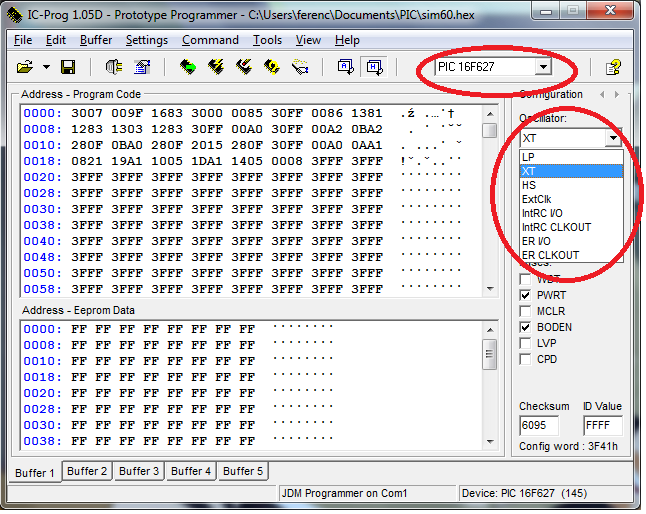Click Program Code scrollbar down arrow
The height and width of the screenshot is (514, 646).
(x=490, y=289)
